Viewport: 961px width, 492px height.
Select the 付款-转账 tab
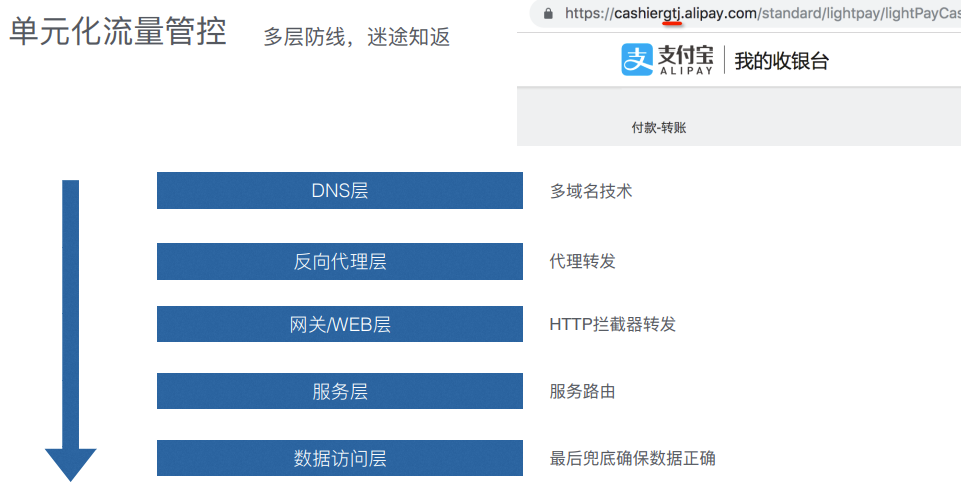[x=658, y=128]
